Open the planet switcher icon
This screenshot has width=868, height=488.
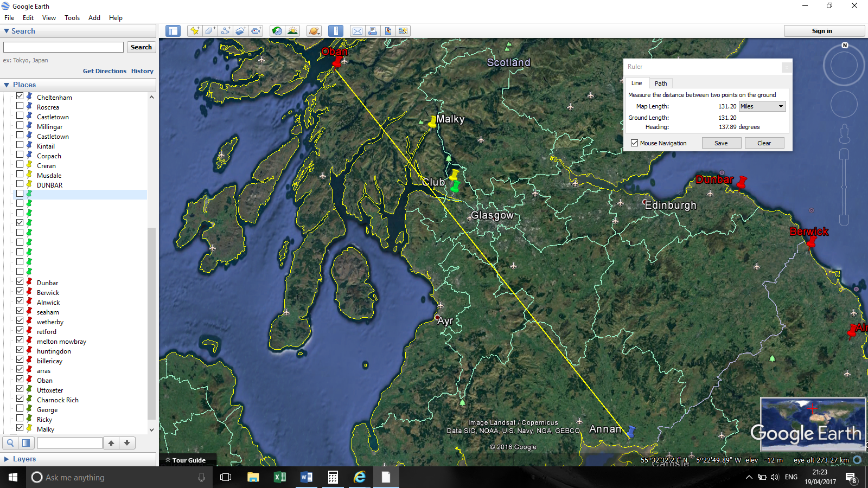[x=314, y=31]
